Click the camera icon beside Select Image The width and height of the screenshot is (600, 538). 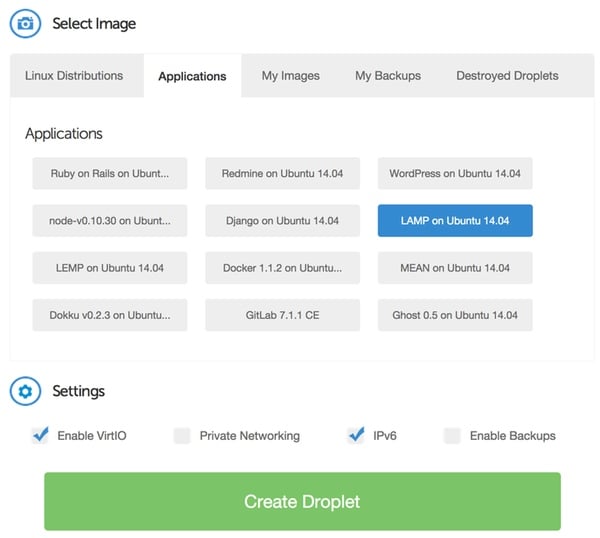25,23
